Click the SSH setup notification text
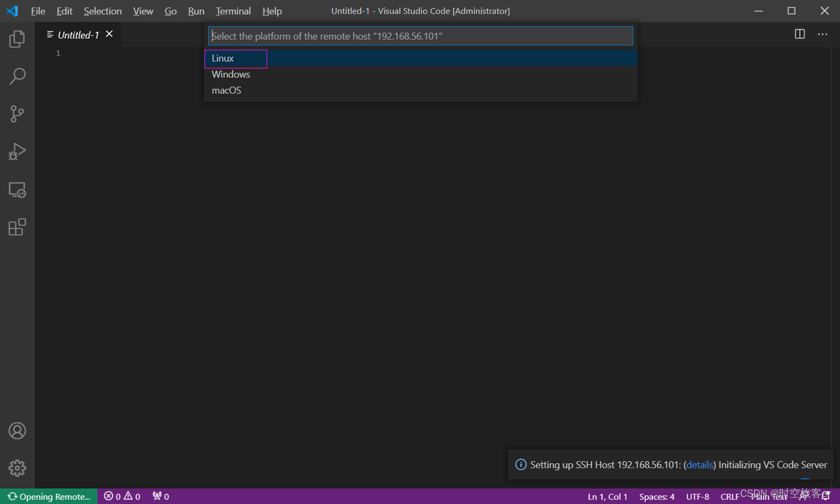Viewport: 840px width, 504px height. coord(678,464)
